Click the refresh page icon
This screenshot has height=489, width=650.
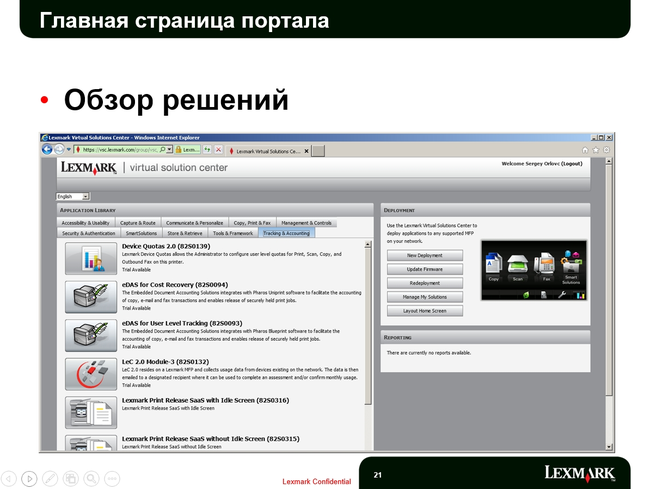pos(207,150)
